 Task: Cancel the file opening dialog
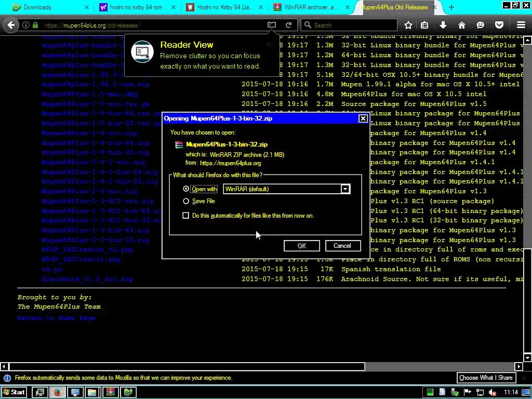(x=343, y=246)
